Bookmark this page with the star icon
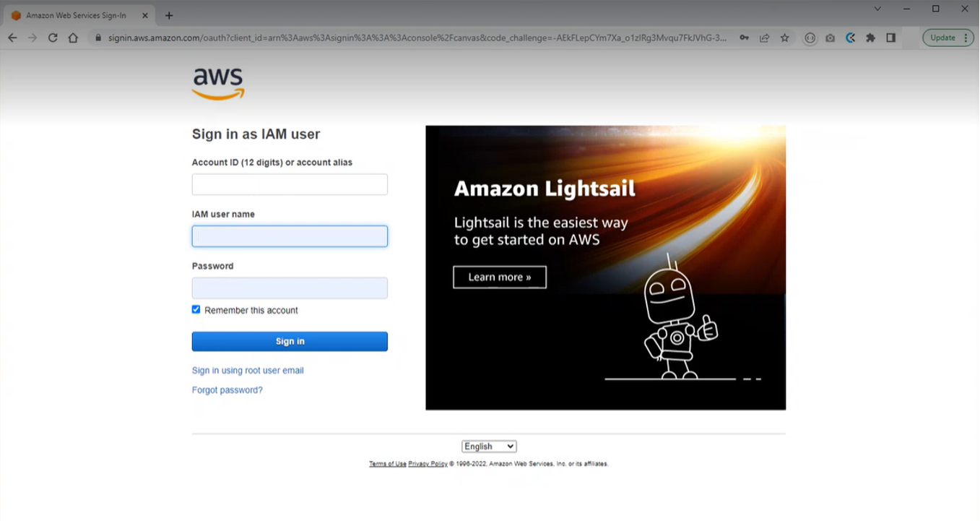This screenshot has width=980, height=521. click(784, 38)
